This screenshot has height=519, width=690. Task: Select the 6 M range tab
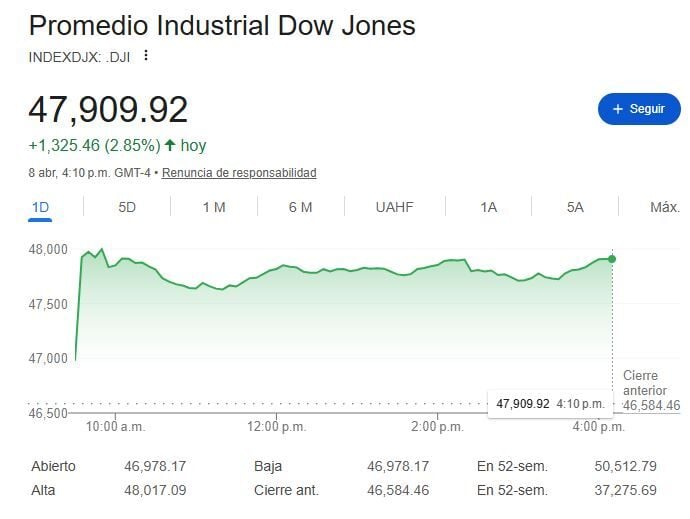300,207
